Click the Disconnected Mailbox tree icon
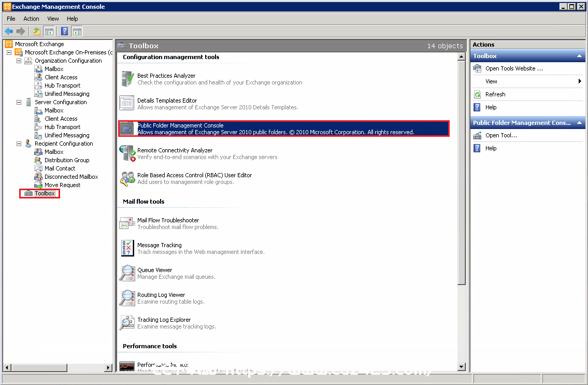 tap(38, 177)
